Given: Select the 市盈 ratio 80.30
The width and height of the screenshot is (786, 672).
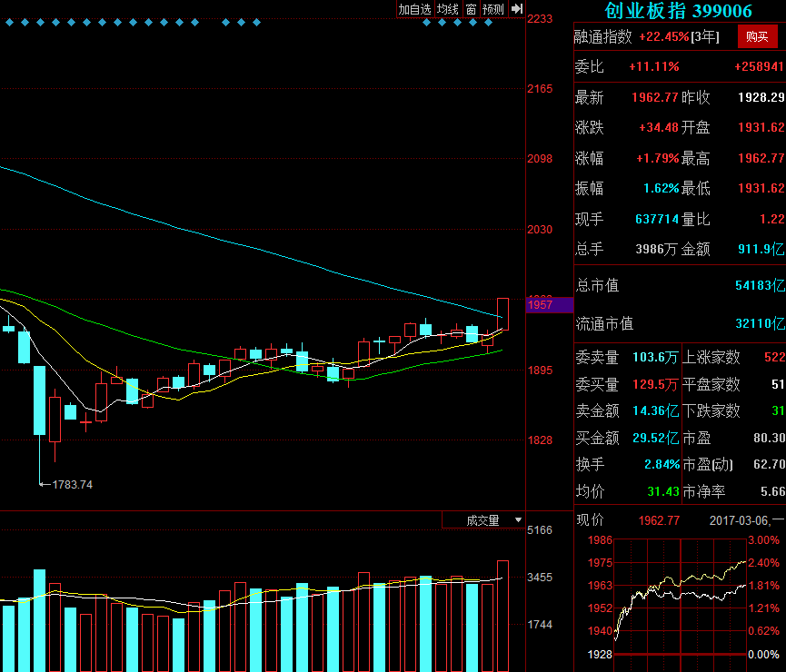Looking at the screenshot, I should [x=770, y=438].
